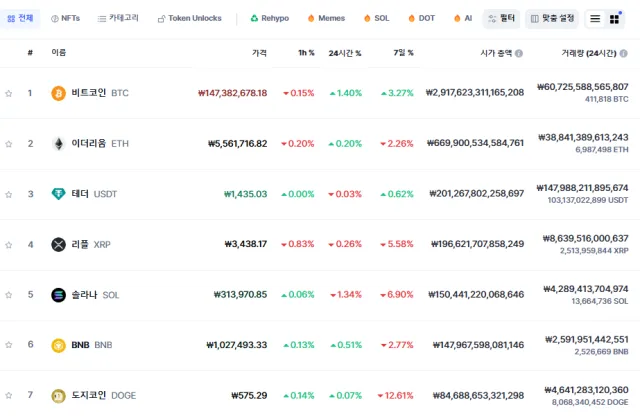Click BNB market cap ₩147,967,598,081,146
This screenshot has height=418, width=640.
pyautogui.click(x=478, y=345)
